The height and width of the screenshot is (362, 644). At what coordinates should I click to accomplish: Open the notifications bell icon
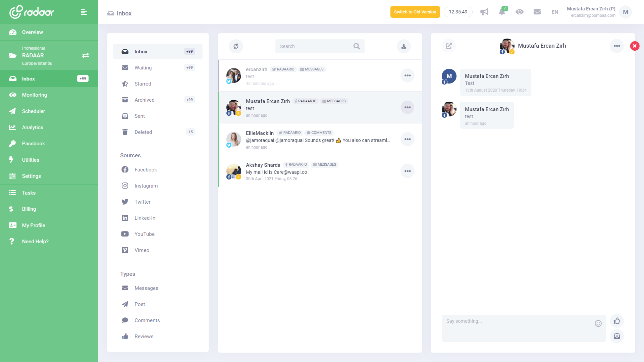pyautogui.click(x=502, y=12)
